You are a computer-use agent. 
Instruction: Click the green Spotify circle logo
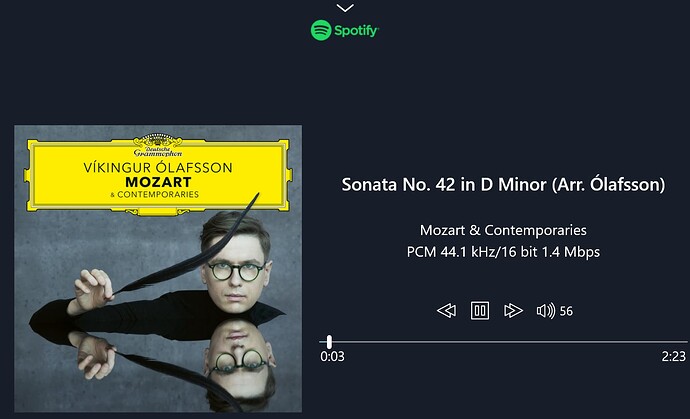(321, 30)
